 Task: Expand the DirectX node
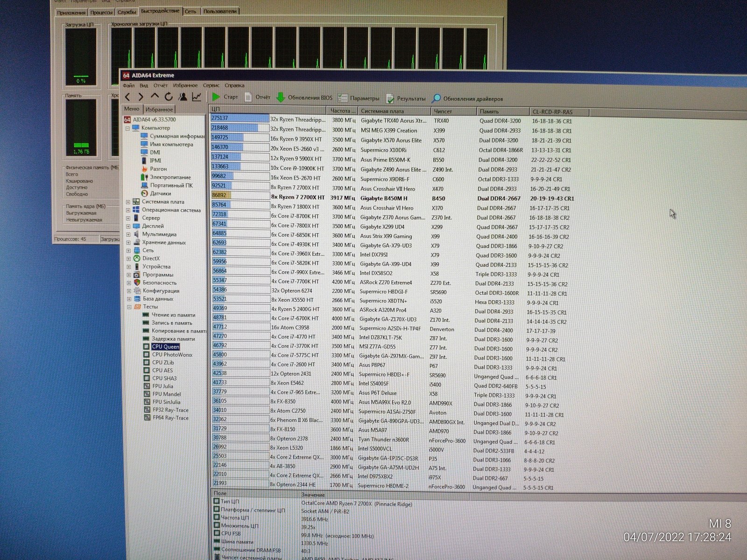128,259
